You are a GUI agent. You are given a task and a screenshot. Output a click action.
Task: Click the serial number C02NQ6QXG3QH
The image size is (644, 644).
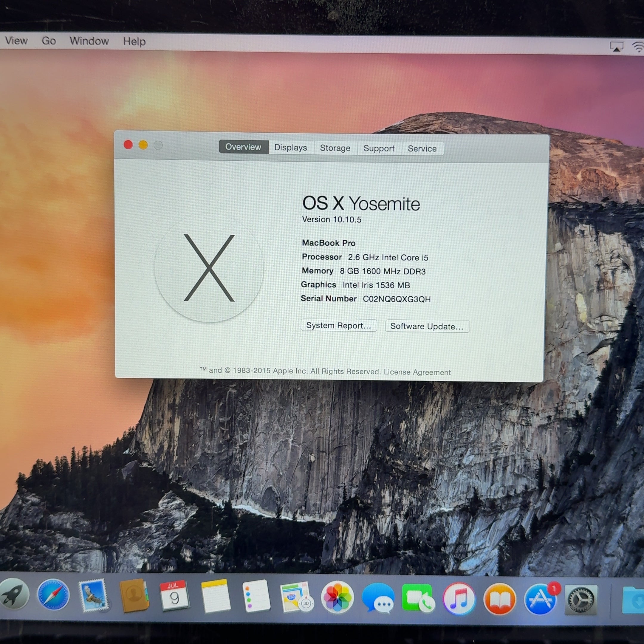(397, 299)
